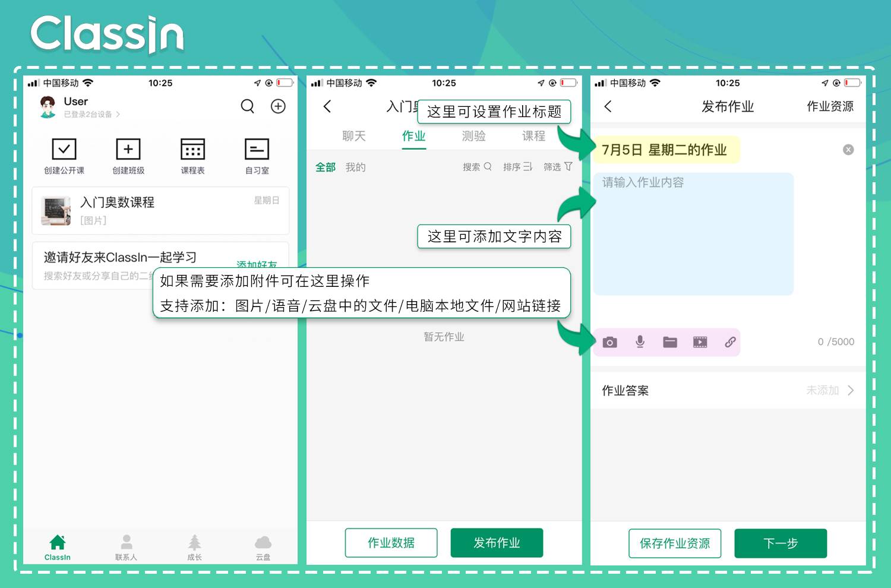Tap 搜索 in the homework list

coord(477,167)
